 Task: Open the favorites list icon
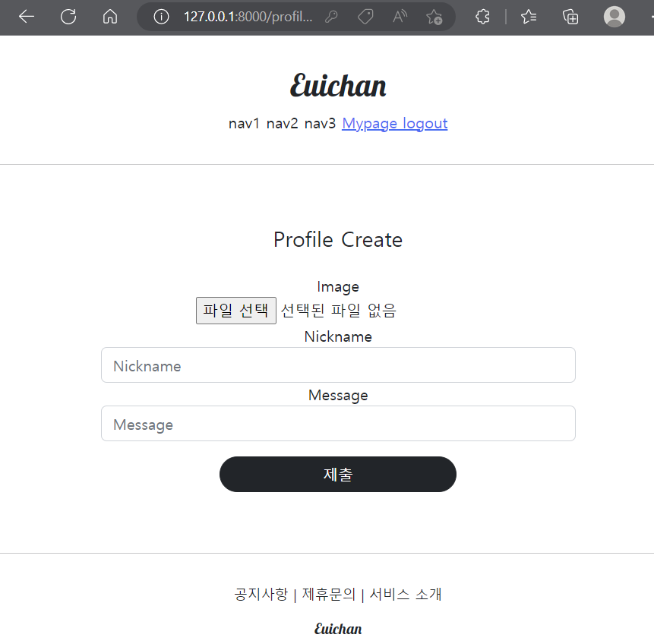(529, 17)
